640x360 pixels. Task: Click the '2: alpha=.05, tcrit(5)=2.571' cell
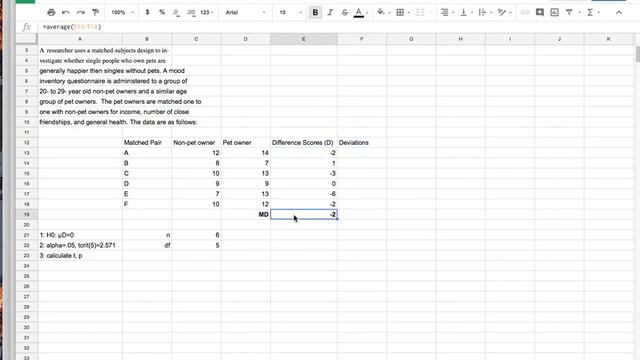coord(80,245)
